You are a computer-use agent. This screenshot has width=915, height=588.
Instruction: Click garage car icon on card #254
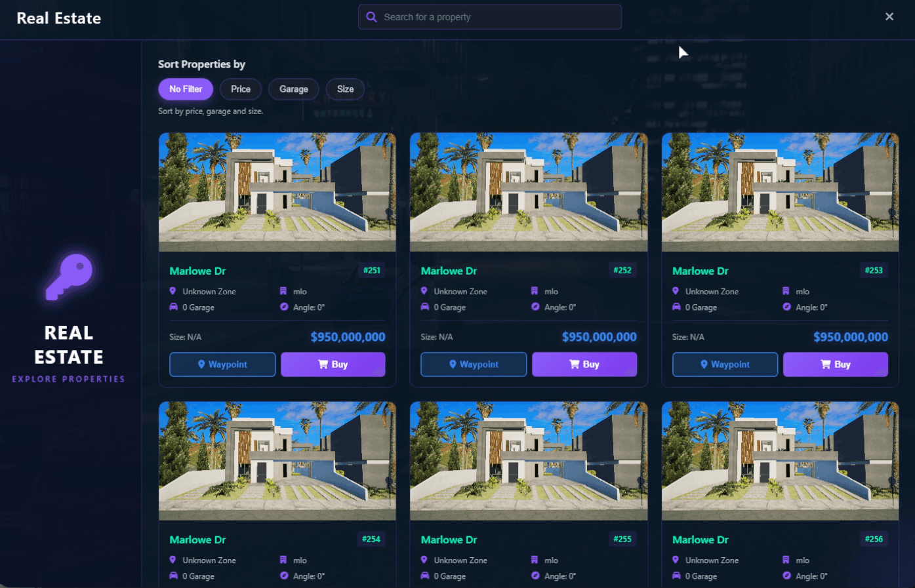tap(173, 576)
